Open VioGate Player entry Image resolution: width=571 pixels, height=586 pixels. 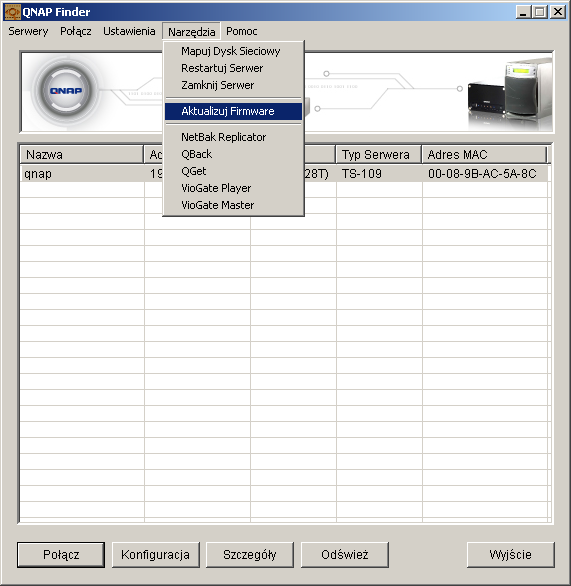click(x=234, y=188)
